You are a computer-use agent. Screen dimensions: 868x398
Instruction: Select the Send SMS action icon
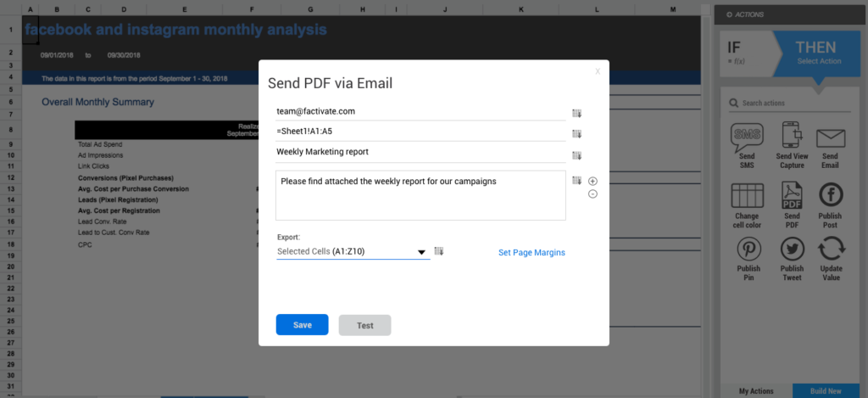pyautogui.click(x=746, y=138)
